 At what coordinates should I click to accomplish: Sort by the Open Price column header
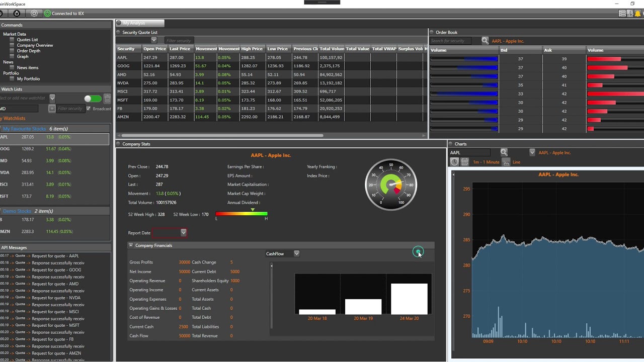click(x=154, y=49)
